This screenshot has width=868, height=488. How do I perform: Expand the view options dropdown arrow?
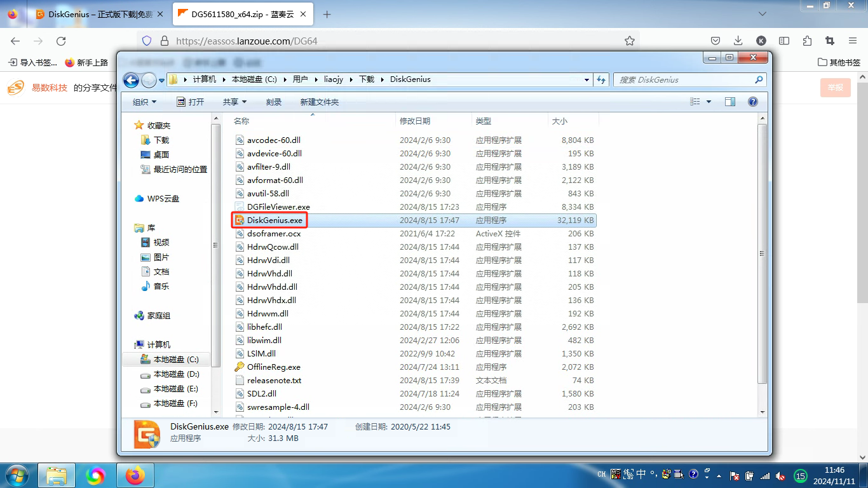(x=709, y=102)
